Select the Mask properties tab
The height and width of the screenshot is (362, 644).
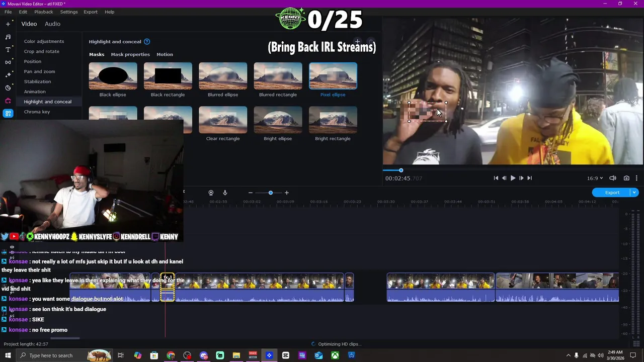[x=130, y=54]
